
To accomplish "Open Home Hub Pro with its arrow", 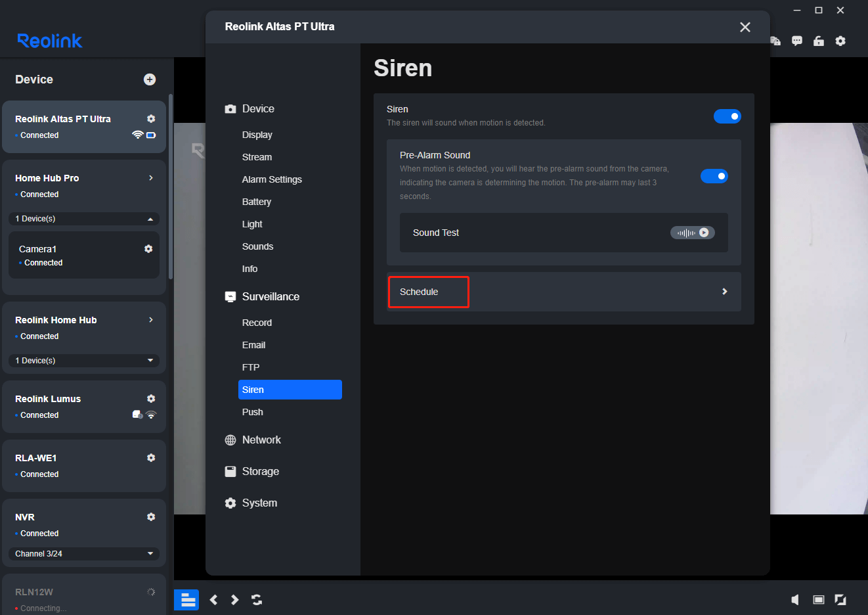I will point(151,178).
